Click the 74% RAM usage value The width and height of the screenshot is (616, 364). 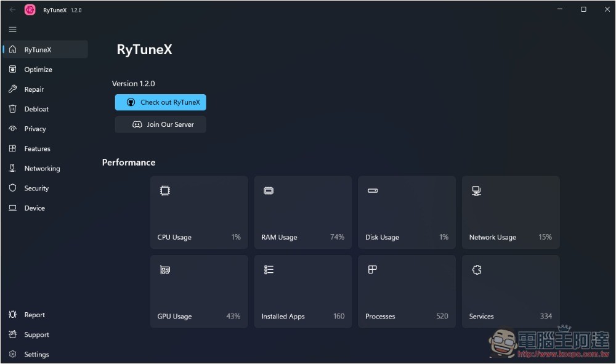tap(337, 237)
